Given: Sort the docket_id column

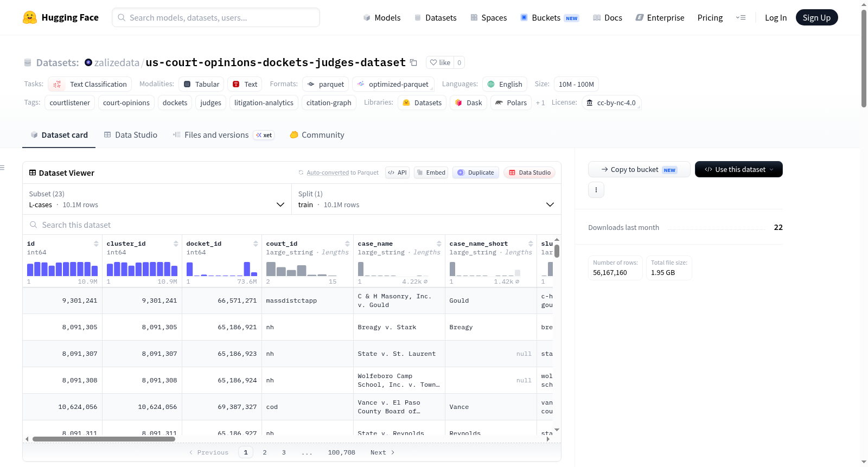Looking at the screenshot, I should [256, 244].
